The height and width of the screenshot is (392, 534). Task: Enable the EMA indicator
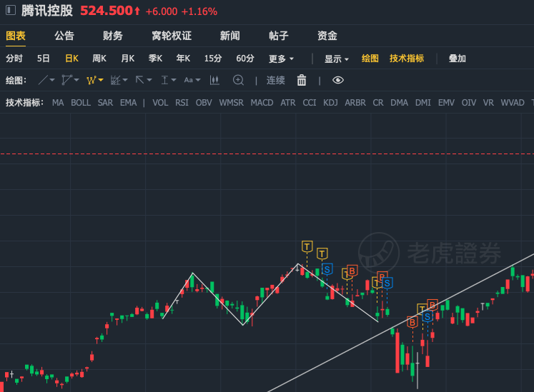click(x=129, y=102)
